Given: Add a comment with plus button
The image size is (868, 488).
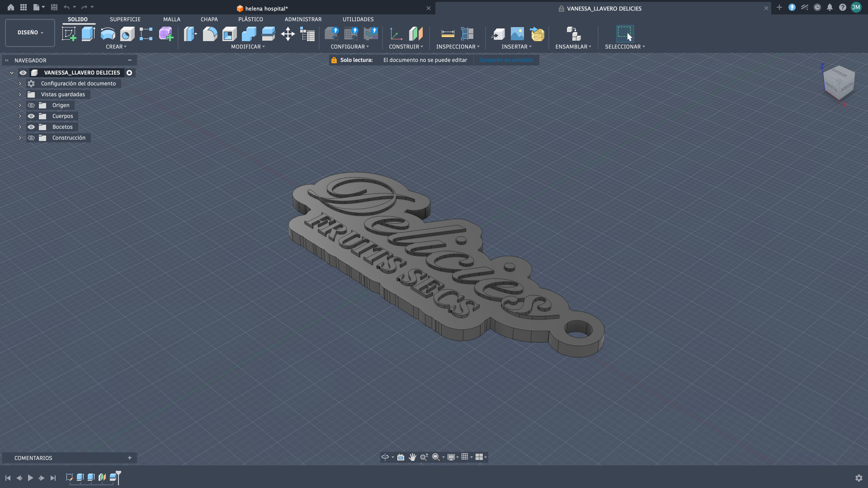Looking at the screenshot, I should [x=130, y=458].
